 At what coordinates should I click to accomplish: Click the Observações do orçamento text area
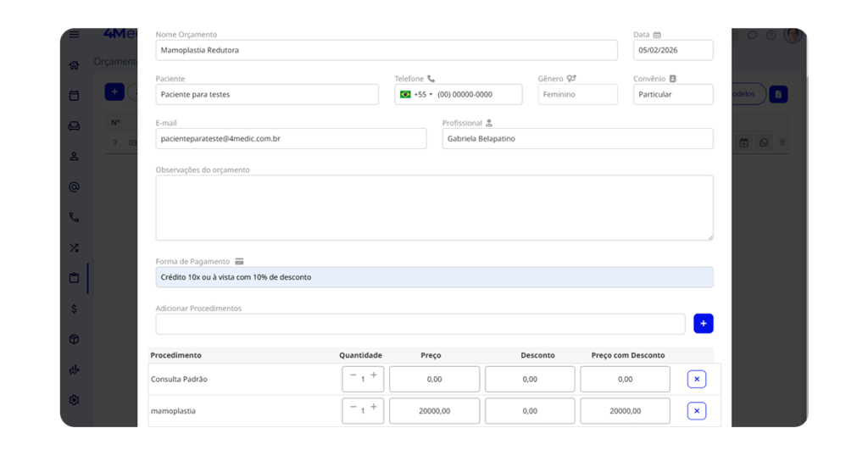pyautogui.click(x=433, y=208)
